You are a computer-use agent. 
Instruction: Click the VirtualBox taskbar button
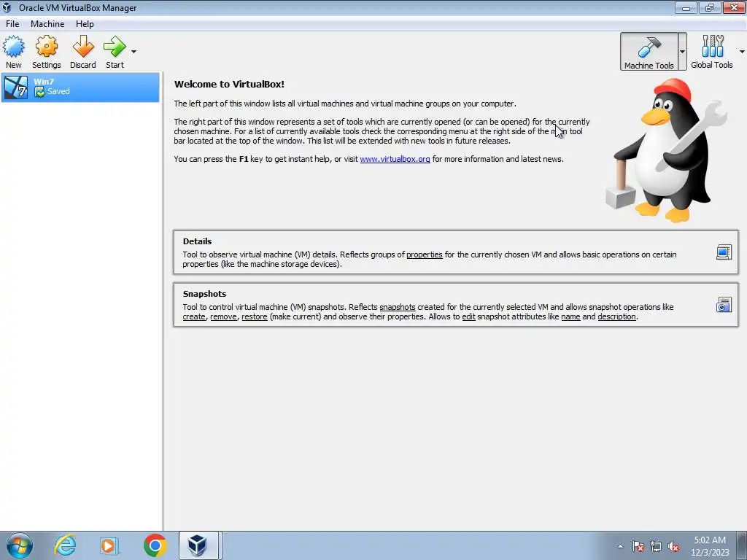coord(198,545)
